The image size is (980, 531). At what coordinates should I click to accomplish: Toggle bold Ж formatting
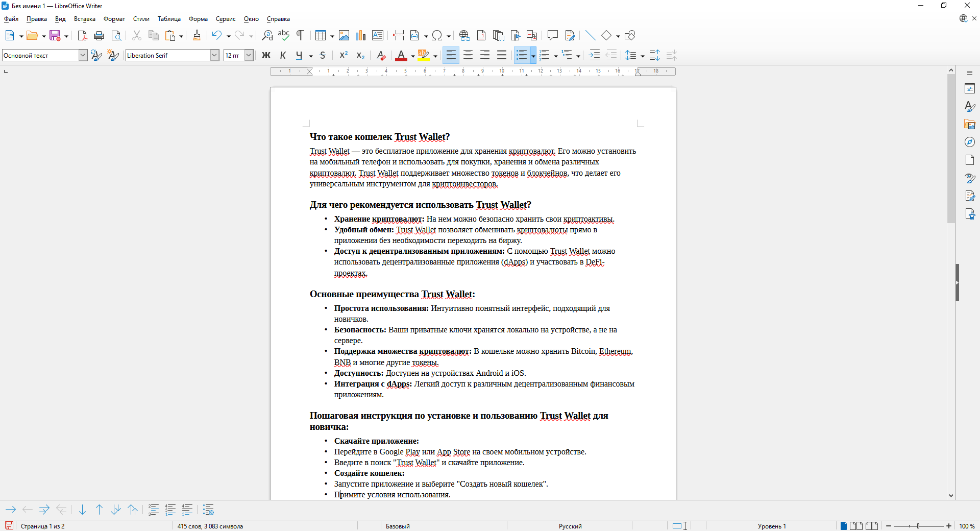266,55
